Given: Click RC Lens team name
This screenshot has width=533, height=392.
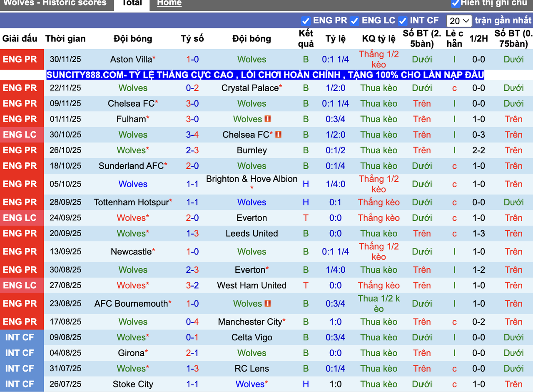Looking at the screenshot, I should coord(252,369).
